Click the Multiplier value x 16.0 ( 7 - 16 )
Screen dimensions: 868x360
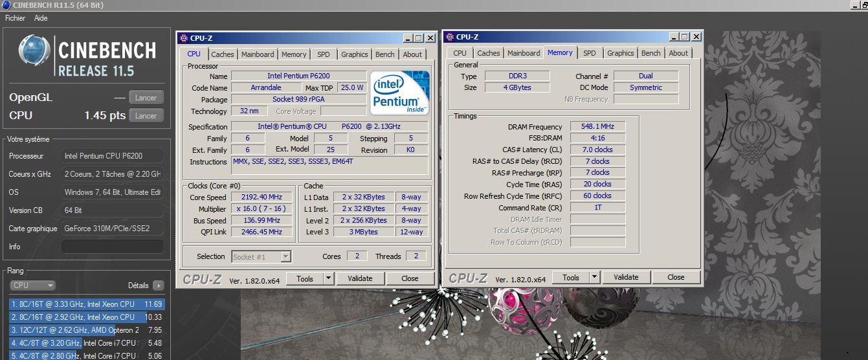coord(263,209)
